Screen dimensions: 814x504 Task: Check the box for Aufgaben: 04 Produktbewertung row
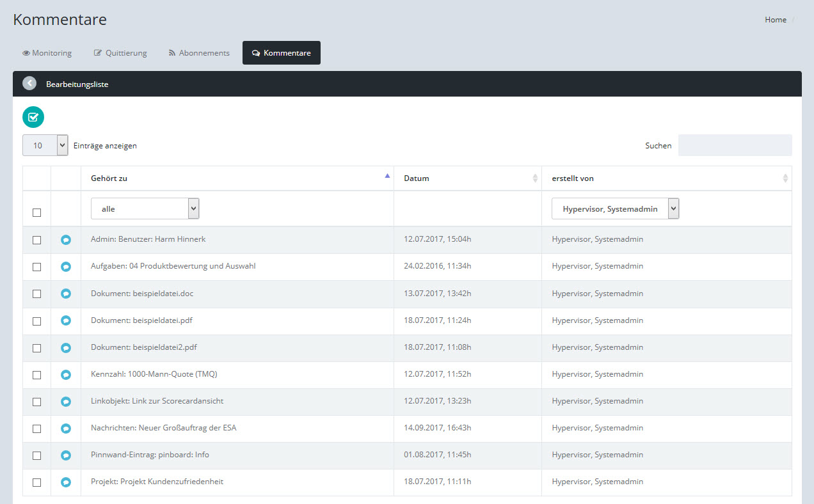pos(36,267)
